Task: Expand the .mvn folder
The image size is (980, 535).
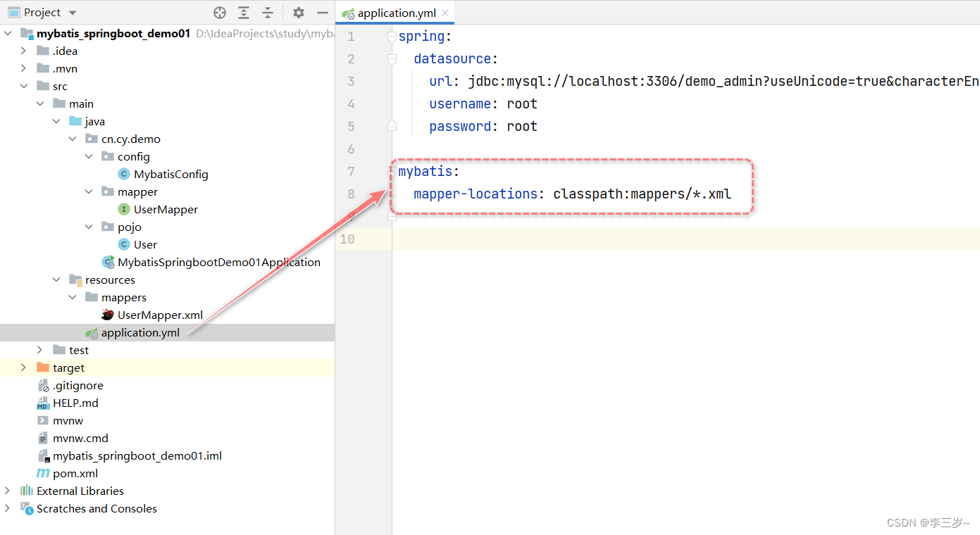Action: [24, 68]
